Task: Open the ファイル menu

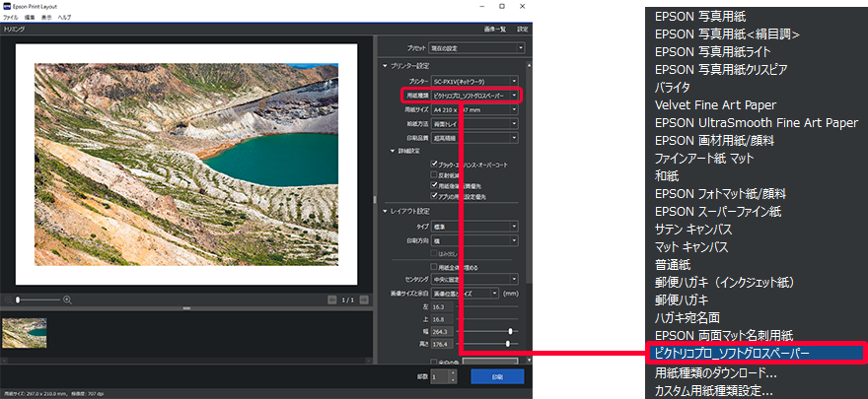Action: click(x=11, y=18)
